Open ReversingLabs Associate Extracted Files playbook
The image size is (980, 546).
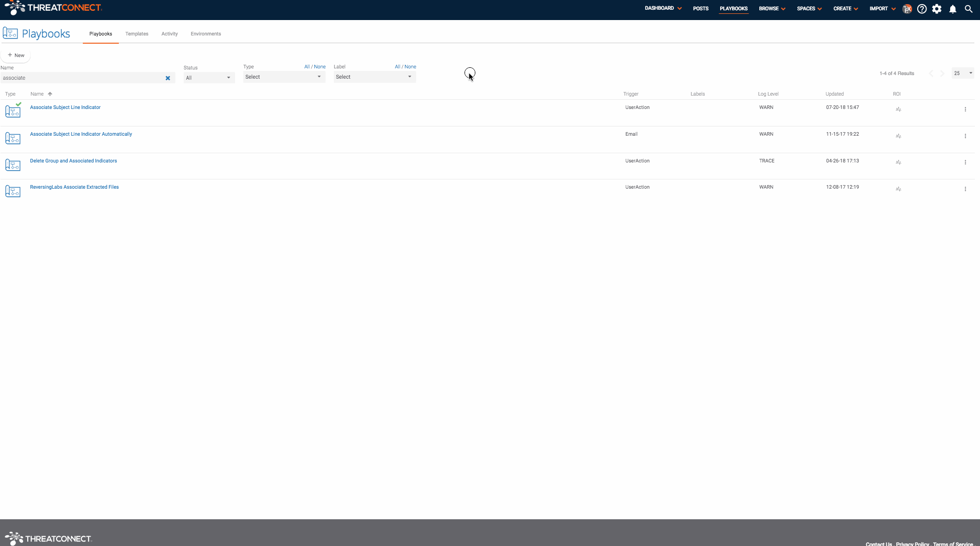74,187
